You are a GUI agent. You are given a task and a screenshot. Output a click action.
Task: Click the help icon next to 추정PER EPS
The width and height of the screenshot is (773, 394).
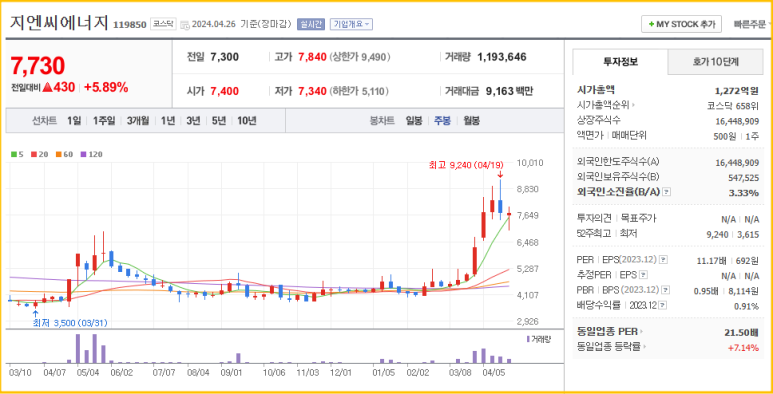643,275
